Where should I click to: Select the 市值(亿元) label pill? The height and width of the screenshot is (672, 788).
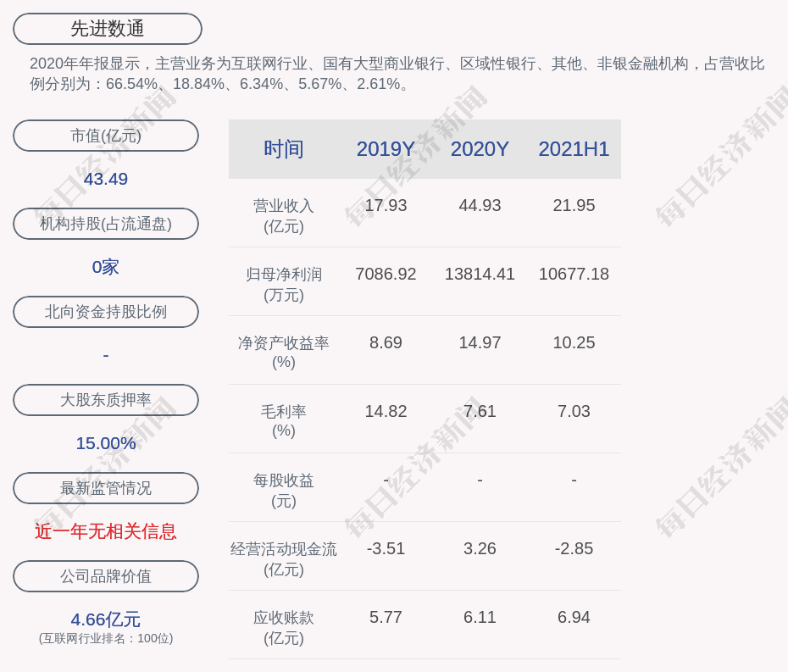point(106,136)
